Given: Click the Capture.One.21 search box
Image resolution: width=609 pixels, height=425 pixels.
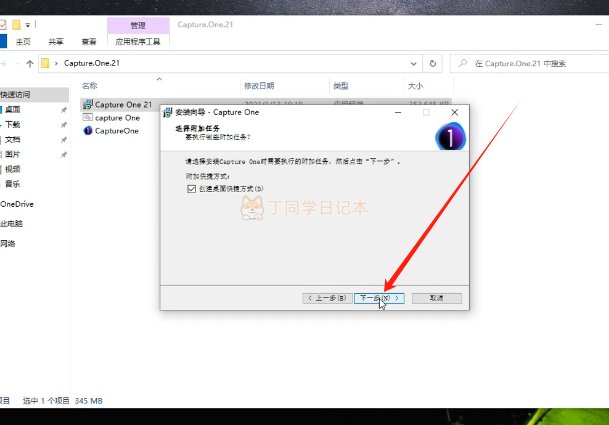Looking at the screenshot, I should click(530, 63).
